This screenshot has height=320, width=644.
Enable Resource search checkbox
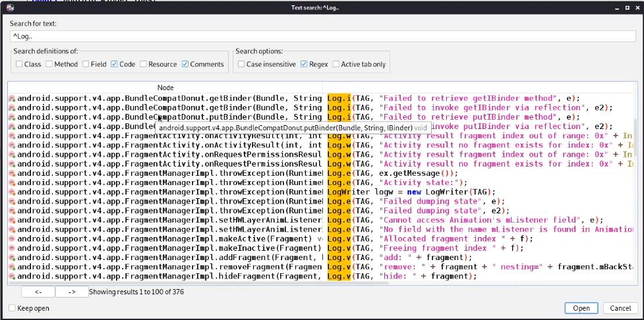[143, 64]
